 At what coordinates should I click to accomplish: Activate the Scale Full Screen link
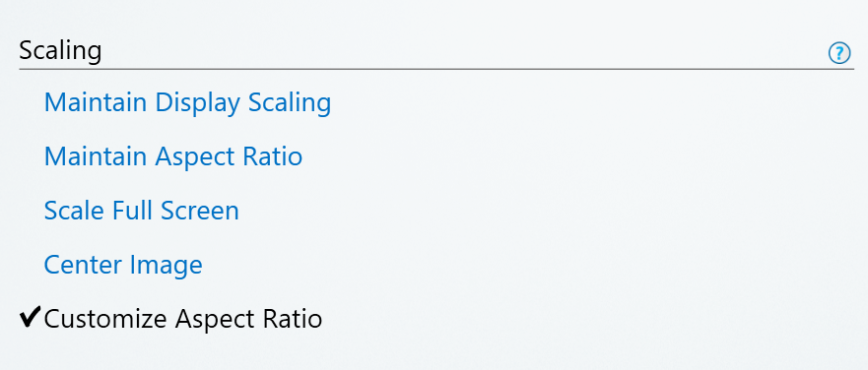tap(142, 211)
